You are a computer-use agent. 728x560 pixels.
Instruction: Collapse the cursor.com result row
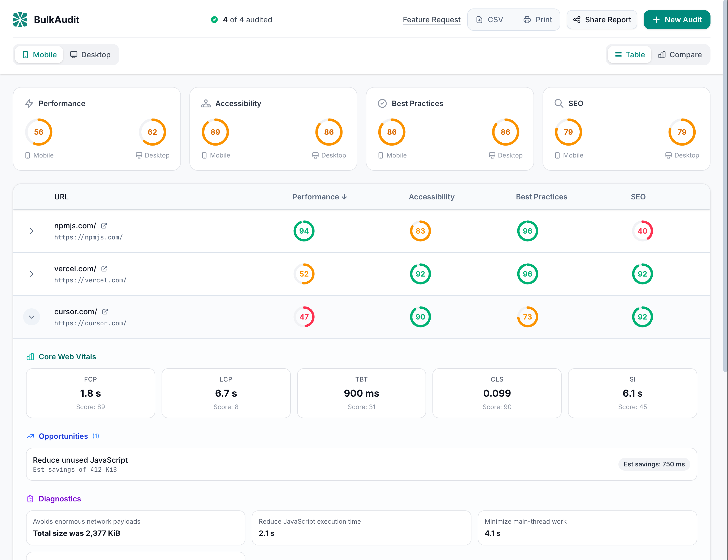pos(31,317)
